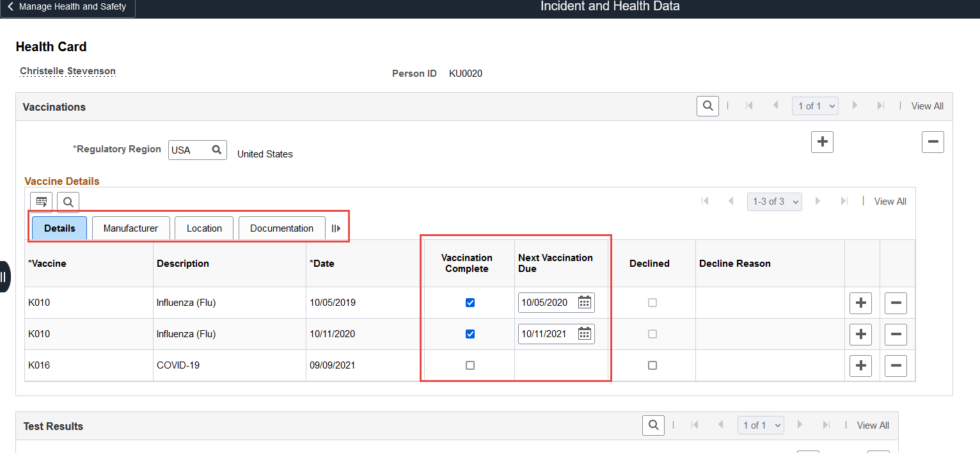This screenshot has width=980, height=453.
Task: Open calendar for the 10/05/2020 due date
Action: click(584, 303)
